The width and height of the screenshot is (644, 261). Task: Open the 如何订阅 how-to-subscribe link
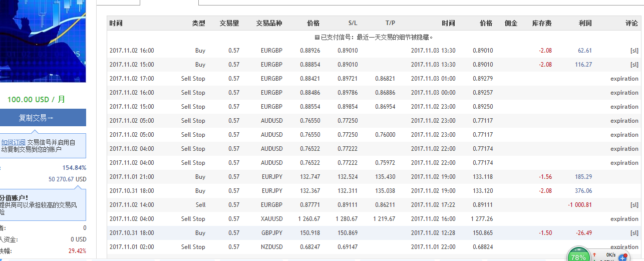14,142
